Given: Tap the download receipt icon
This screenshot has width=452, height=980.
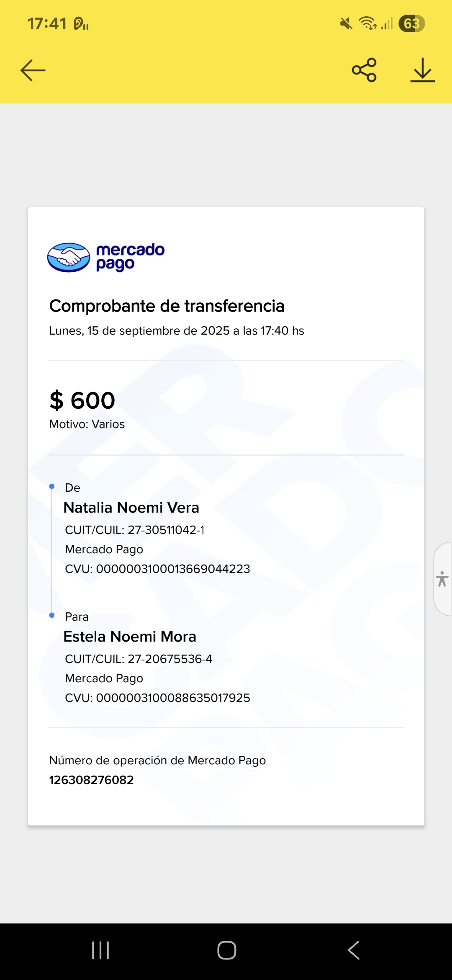Looking at the screenshot, I should [422, 70].
